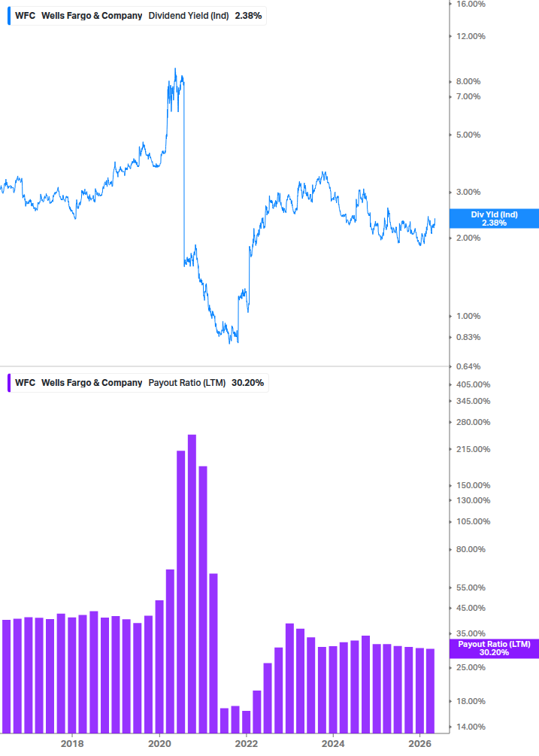Click the 18.00% tick on payout ratio axis
Viewport: 539px width, 756px height.
[471, 702]
